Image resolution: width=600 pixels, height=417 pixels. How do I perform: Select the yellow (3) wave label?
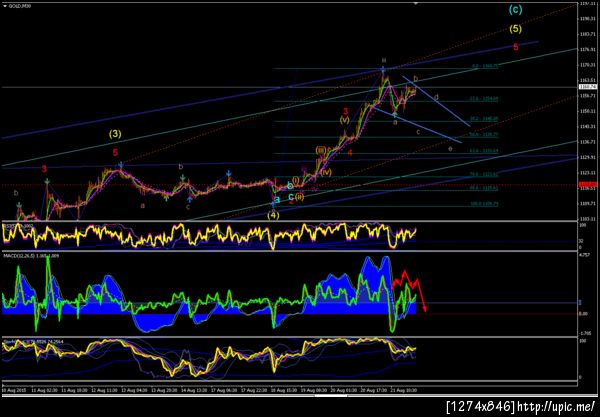point(115,134)
